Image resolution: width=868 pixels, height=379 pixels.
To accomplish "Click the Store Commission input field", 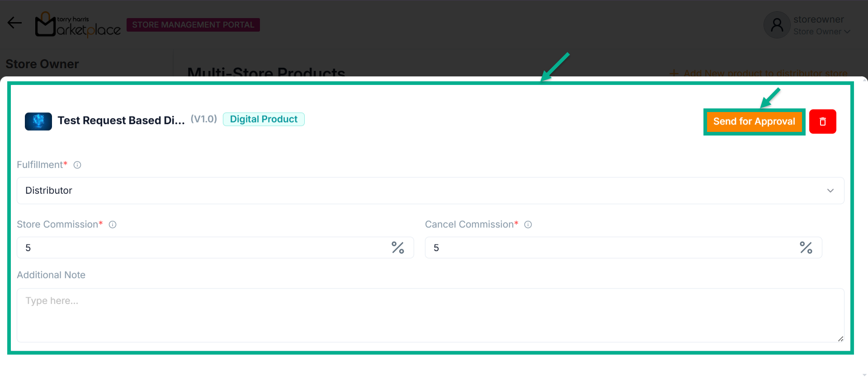I will (x=203, y=248).
